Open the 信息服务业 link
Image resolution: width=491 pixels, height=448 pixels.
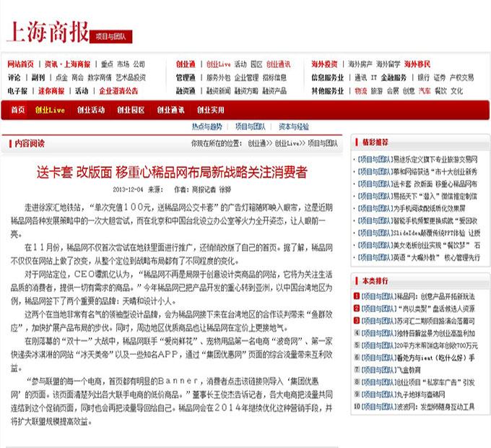pyautogui.click(x=328, y=78)
